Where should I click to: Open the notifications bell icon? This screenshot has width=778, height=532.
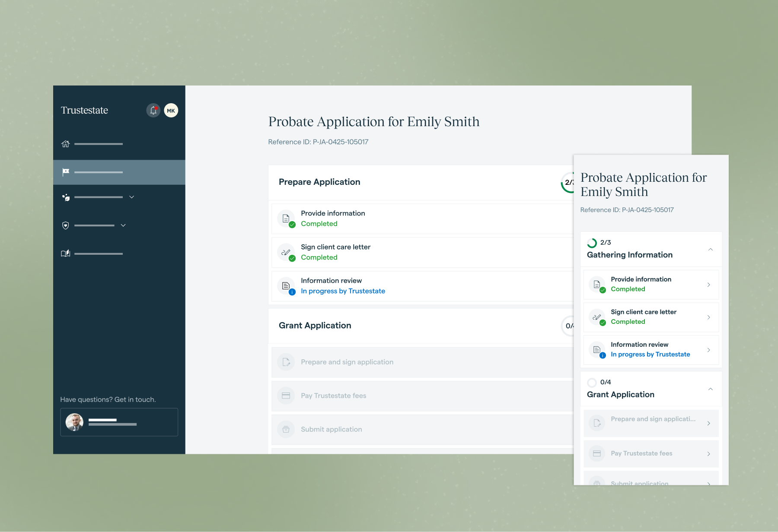(153, 111)
